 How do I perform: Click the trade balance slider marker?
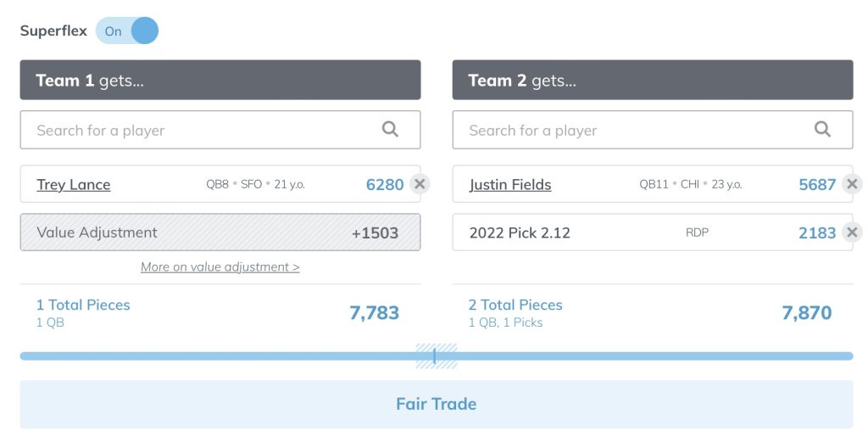point(435,356)
